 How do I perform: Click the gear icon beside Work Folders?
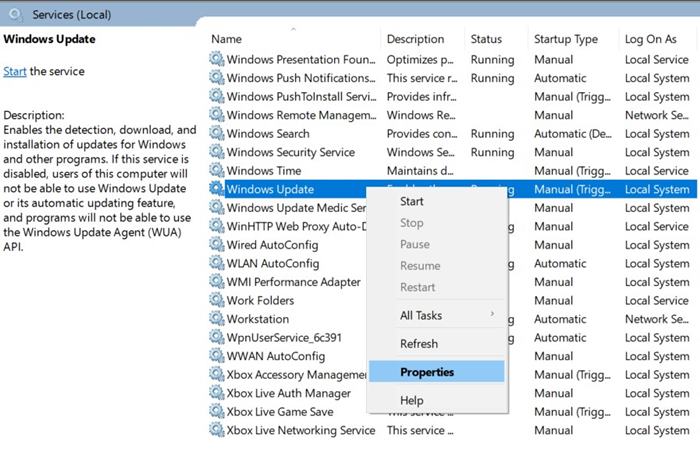[x=217, y=300]
